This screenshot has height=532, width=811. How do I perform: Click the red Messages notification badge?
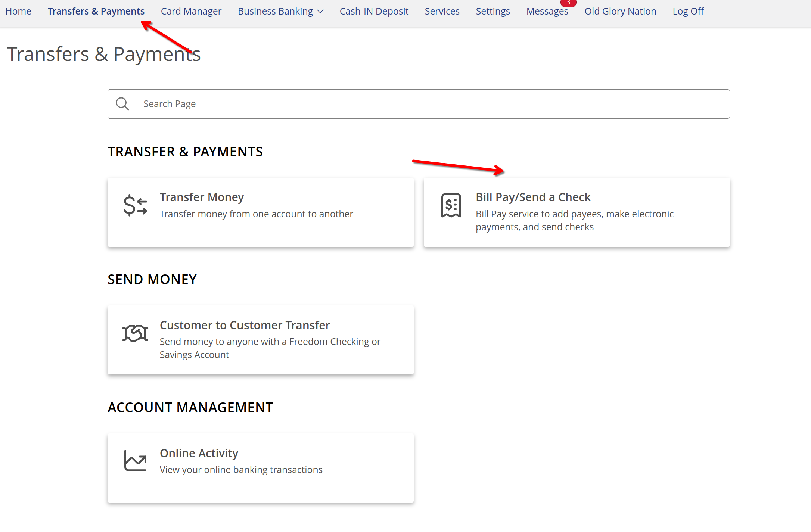tap(568, 3)
